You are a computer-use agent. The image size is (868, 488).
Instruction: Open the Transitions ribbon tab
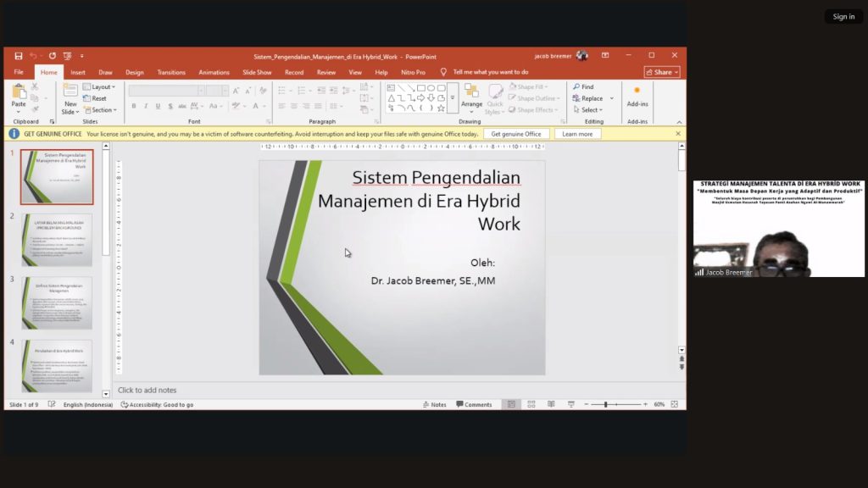click(171, 73)
